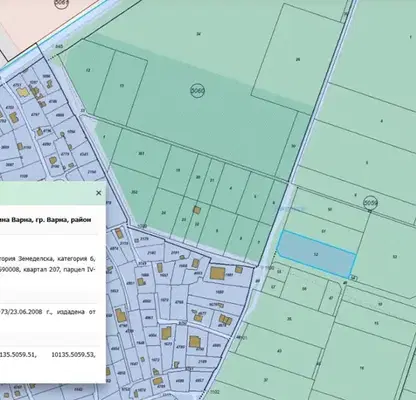The height and width of the screenshot is (400, 416).
Task: Select parcel 19 on the map
Action: point(178,170)
